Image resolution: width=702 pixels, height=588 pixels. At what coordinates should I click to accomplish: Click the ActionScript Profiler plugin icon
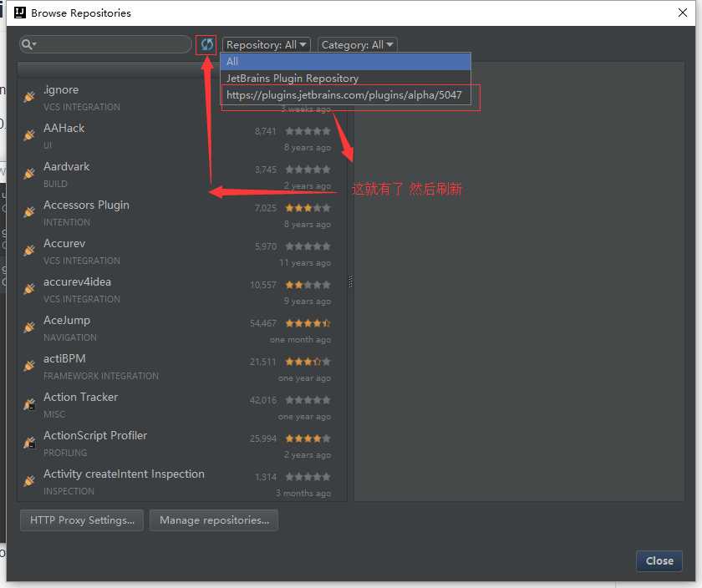pos(29,443)
